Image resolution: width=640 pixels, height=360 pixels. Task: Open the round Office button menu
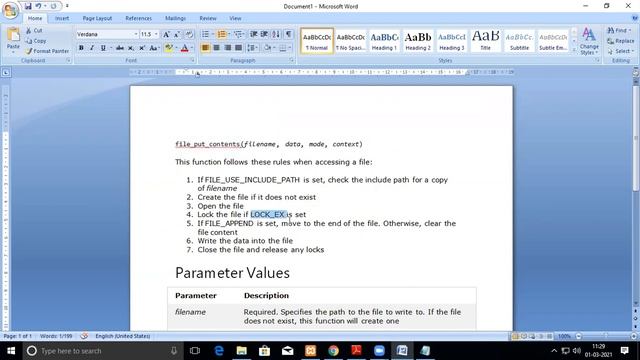pos(10,11)
